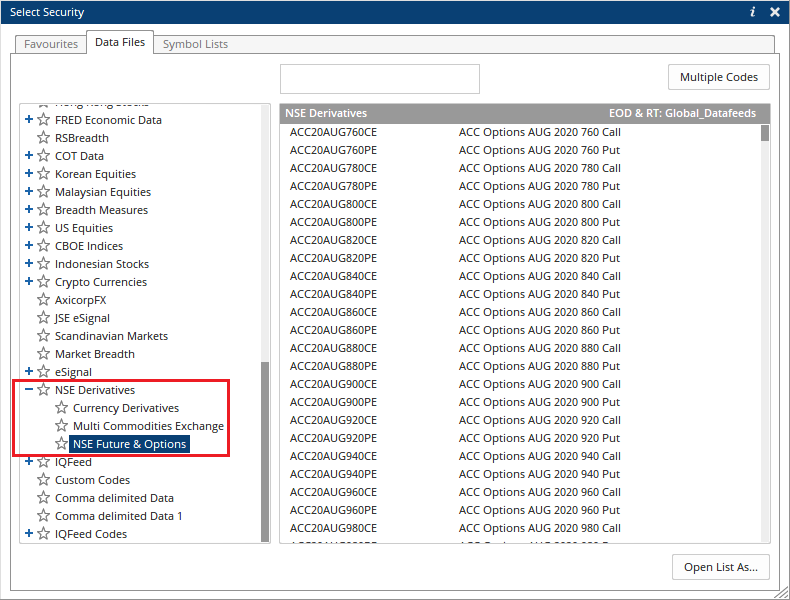Image resolution: width=790 pixels, height=600 pixels.
Task: Star eSignal folder as favourite
Action: coord(44,372)
